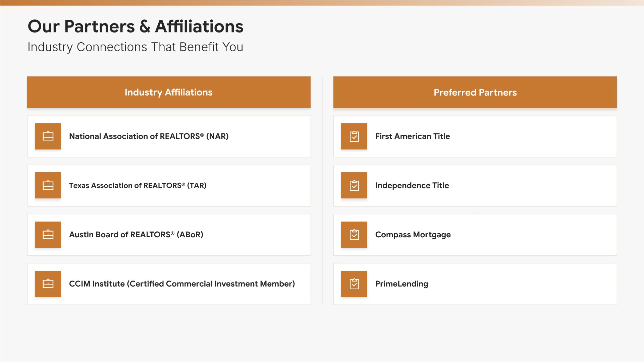Click the briefcase icon beside Texas Association of REALTORS
The image size is (644, 362).
click(x=48, y=185)
